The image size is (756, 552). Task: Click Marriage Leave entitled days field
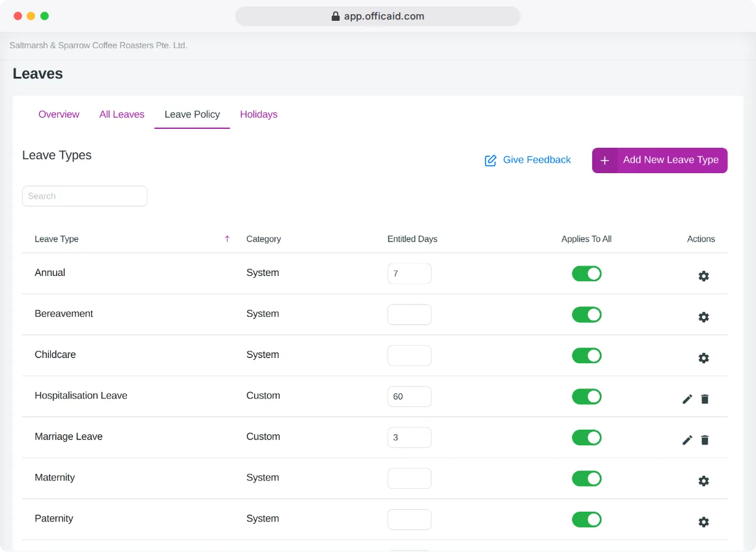click(409, 437)
